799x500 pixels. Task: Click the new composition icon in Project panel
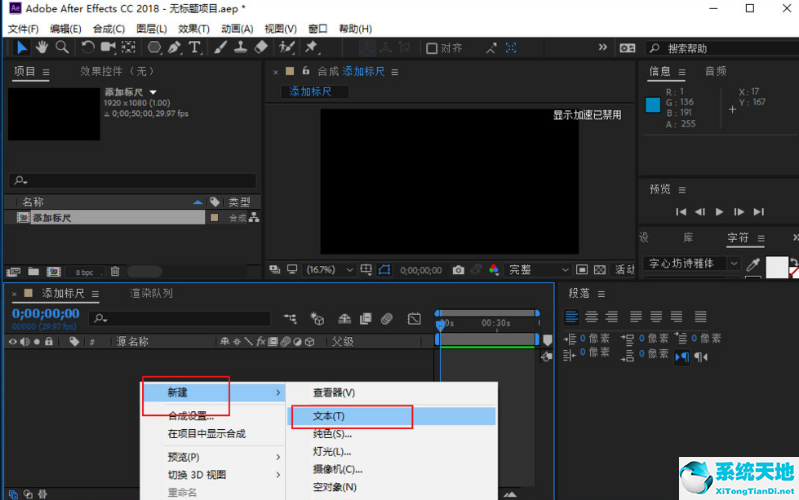54,272
